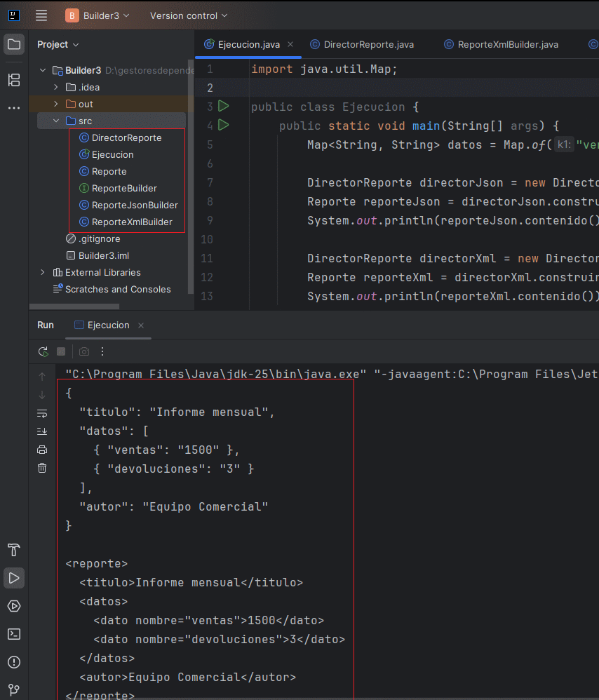
Task: Expand the .idea folder
Action: tap(56, 87)
